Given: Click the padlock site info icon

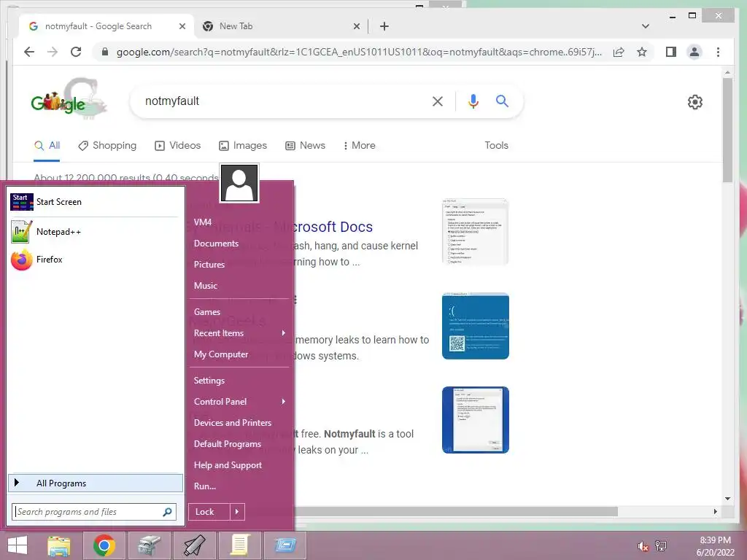Looking at the screenshot, I should pos(105,52).
